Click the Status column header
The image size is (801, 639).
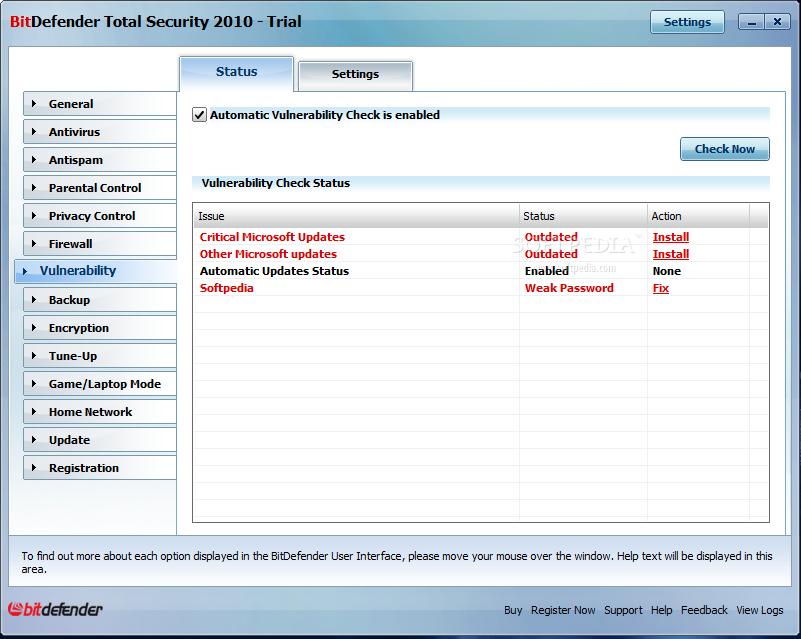(x=582, y=216)
